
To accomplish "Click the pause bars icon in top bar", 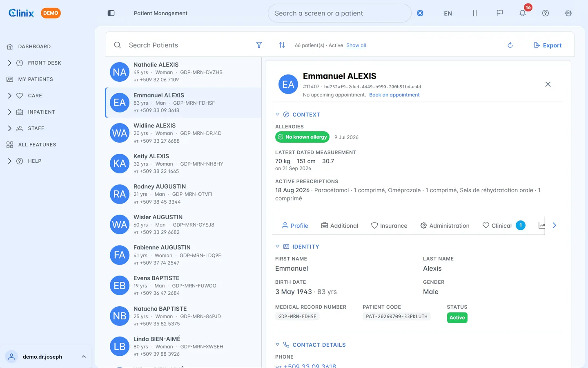I will [x=475, y=13].
